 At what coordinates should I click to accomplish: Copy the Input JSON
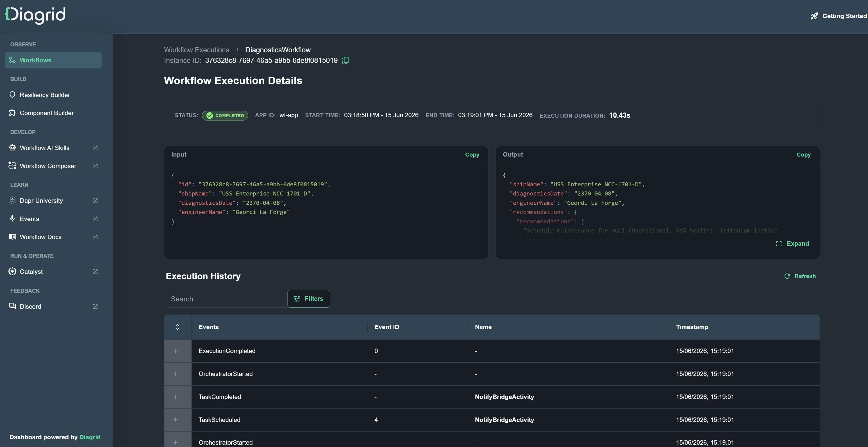[472, 154]
